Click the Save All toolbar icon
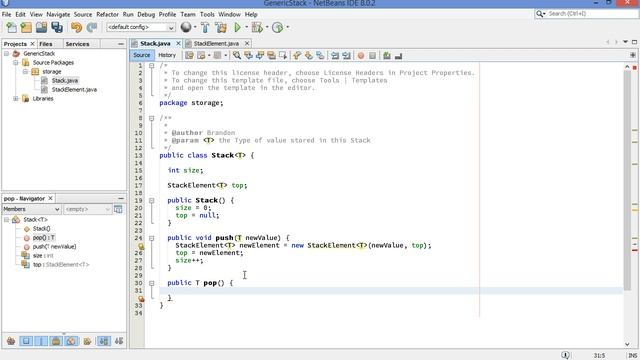 (57, 27)
